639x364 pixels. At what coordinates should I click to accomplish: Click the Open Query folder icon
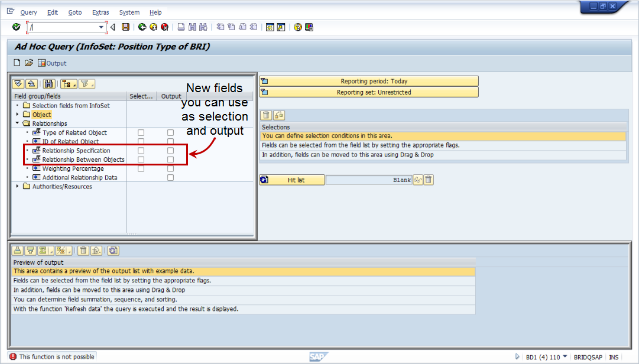(28, 63)
